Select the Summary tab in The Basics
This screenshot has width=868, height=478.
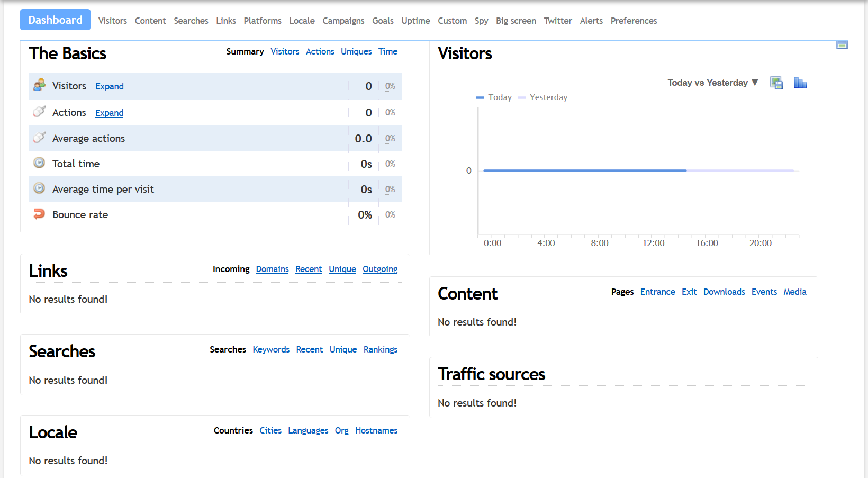pyautogui.click(x=245, y=51)
